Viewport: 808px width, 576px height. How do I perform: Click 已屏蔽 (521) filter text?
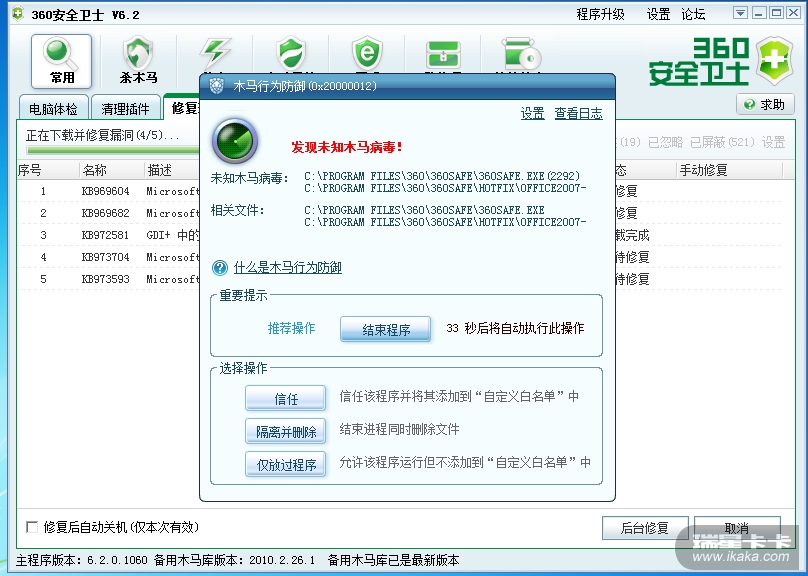coord(722,142)
